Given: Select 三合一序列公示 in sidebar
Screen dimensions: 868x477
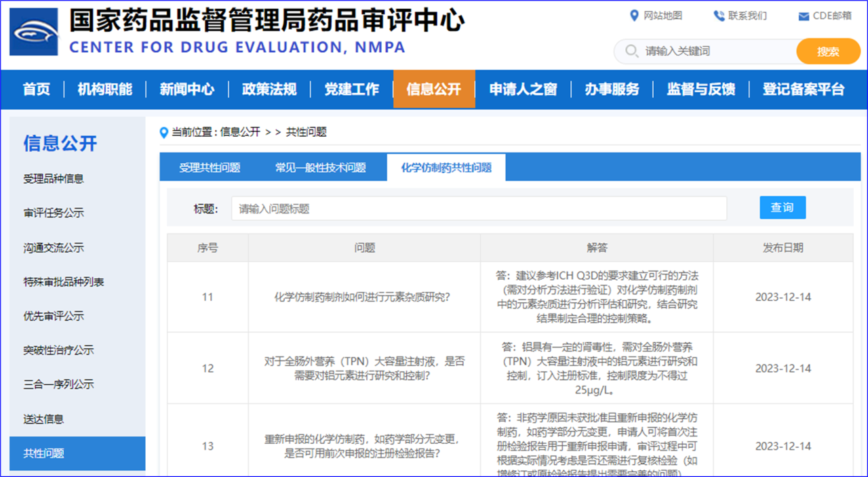Looking at the screenshot, I should click(58, 384).
